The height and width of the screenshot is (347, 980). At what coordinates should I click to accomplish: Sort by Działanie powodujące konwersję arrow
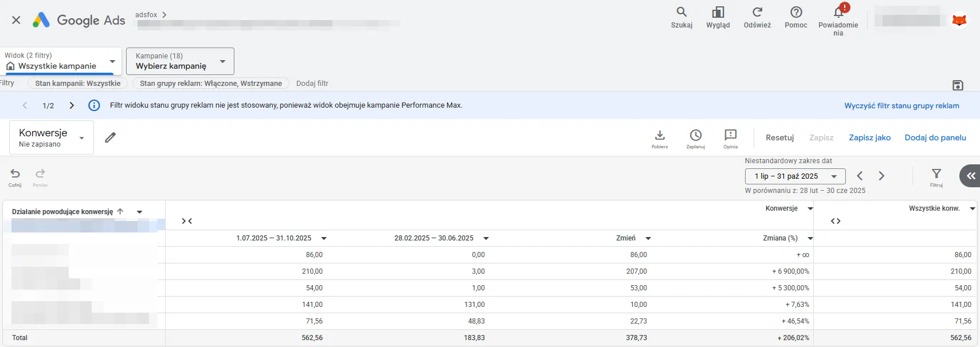(x=120, y=211)
